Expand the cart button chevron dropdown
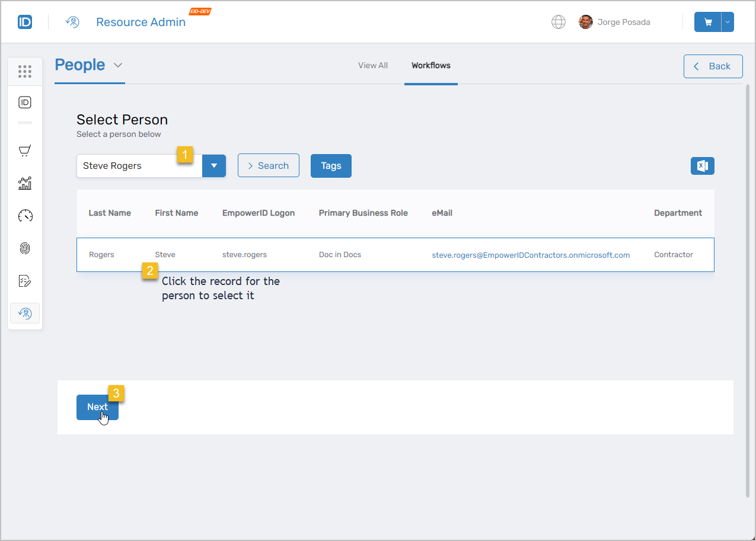756x541 pixels. 728,21
